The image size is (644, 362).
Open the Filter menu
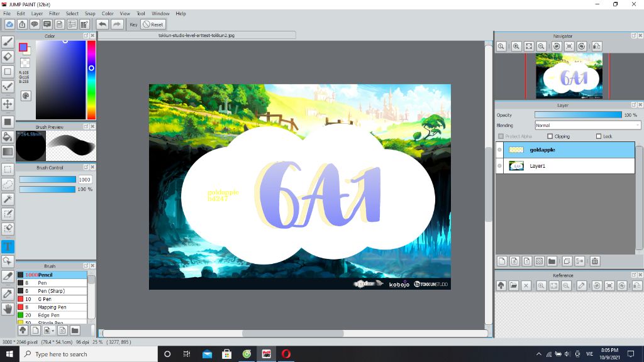(54, 14)
